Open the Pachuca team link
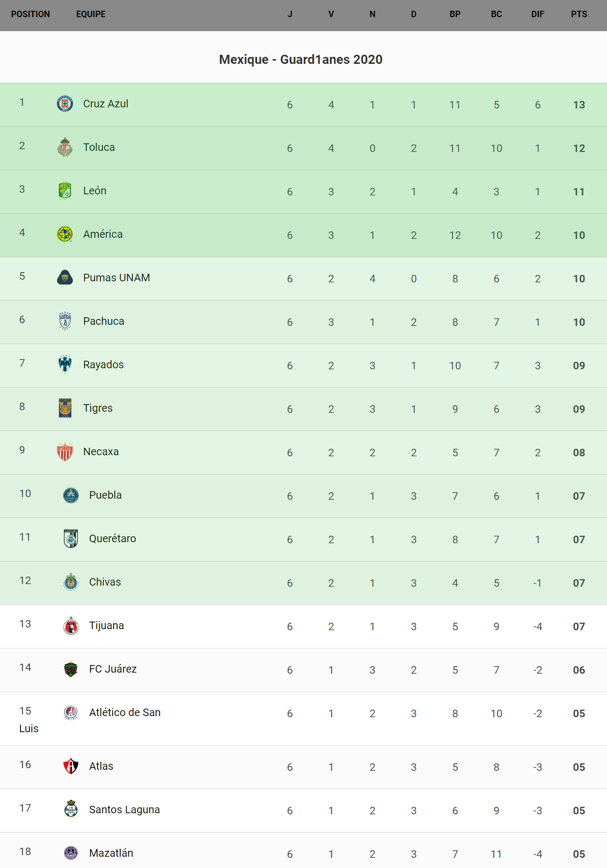 (104, 321)
